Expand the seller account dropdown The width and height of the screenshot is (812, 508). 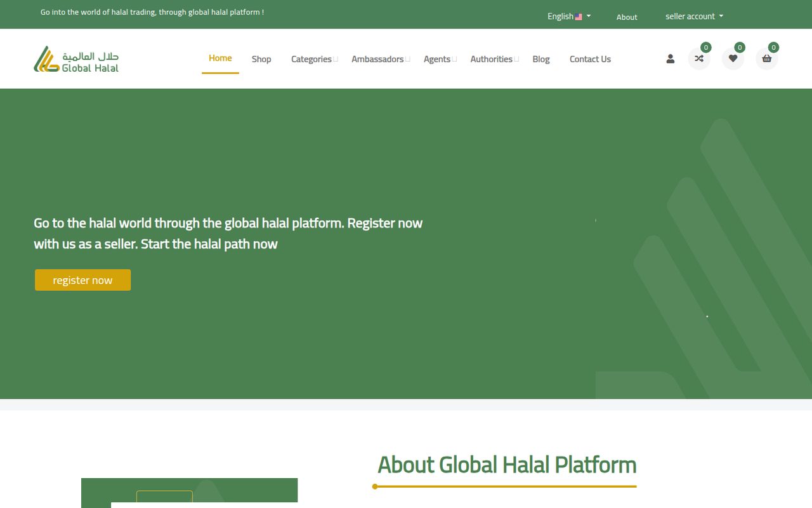click(694, 17)
